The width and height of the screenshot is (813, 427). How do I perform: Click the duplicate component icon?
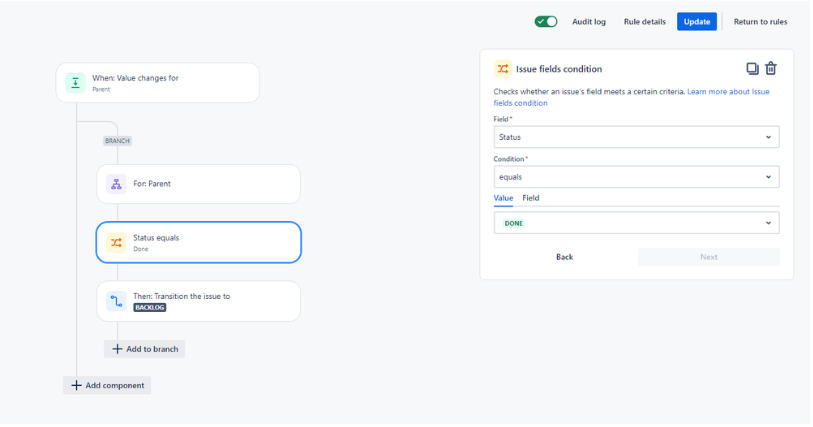click(x=752, y=68)
